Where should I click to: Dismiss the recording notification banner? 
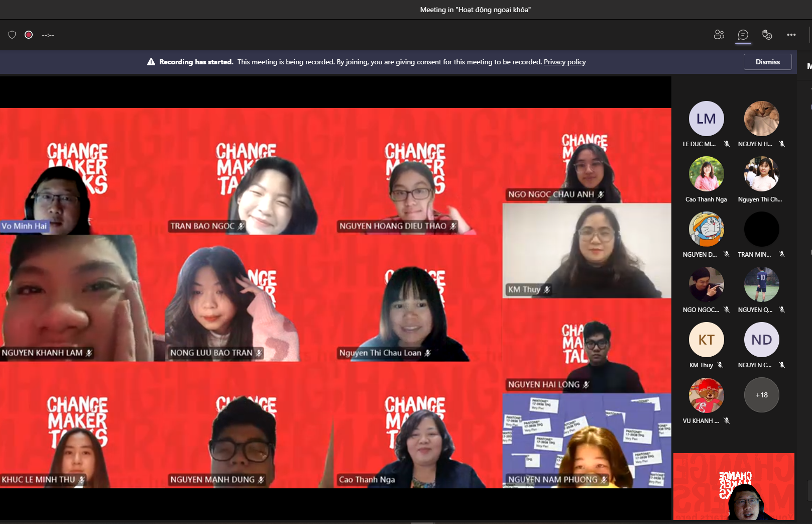tap(767, 62)
